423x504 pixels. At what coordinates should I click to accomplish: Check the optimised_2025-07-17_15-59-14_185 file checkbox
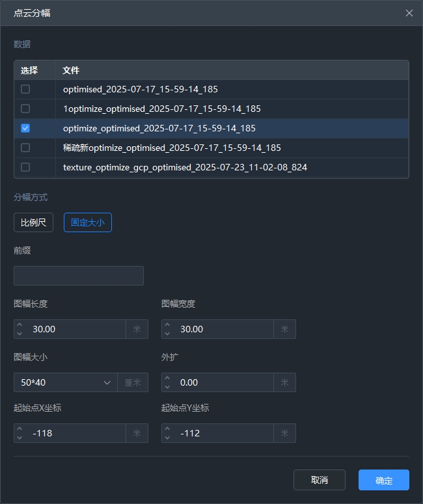tap(25, 89)
